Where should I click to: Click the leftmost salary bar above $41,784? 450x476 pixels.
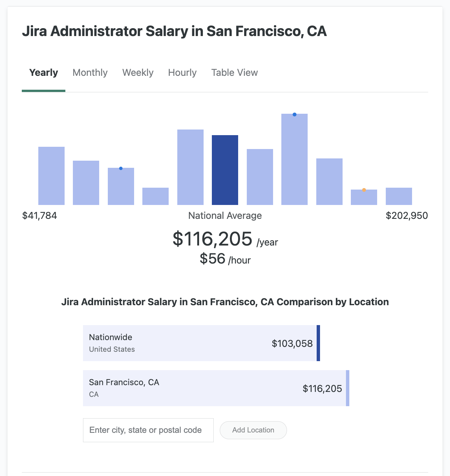[x=51, y=175]
